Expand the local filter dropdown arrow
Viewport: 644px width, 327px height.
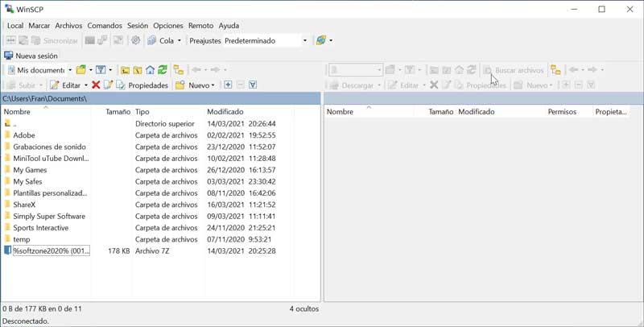110,70
